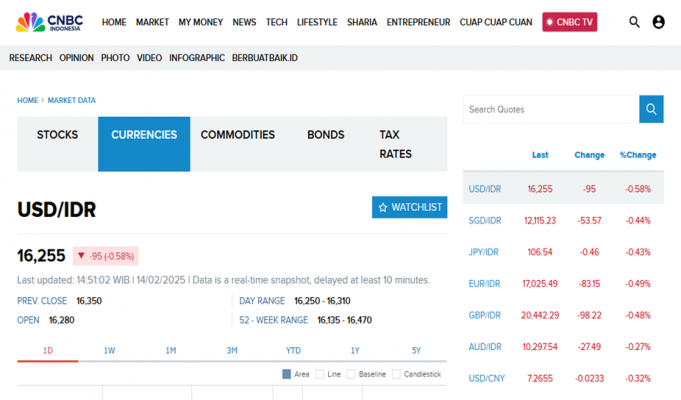
Task: Open the CNBC TV live button
Action: [x=570, y=22]
